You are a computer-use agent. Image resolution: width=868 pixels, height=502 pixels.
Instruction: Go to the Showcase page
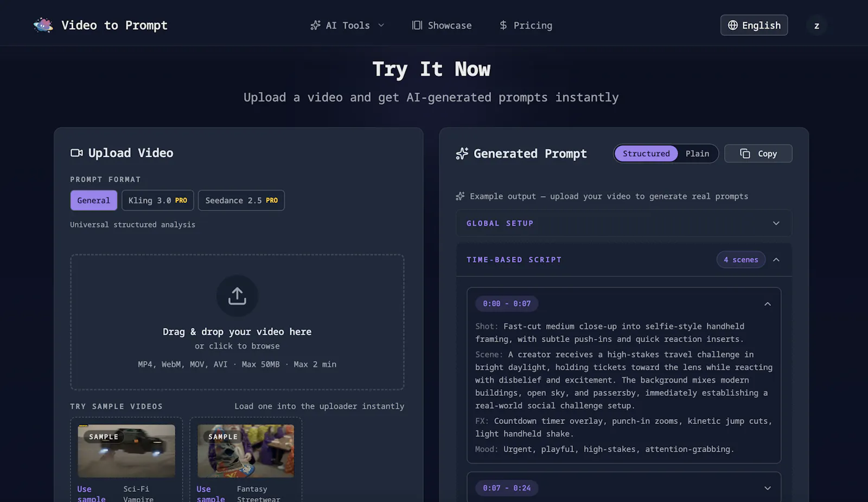(442, 25)
